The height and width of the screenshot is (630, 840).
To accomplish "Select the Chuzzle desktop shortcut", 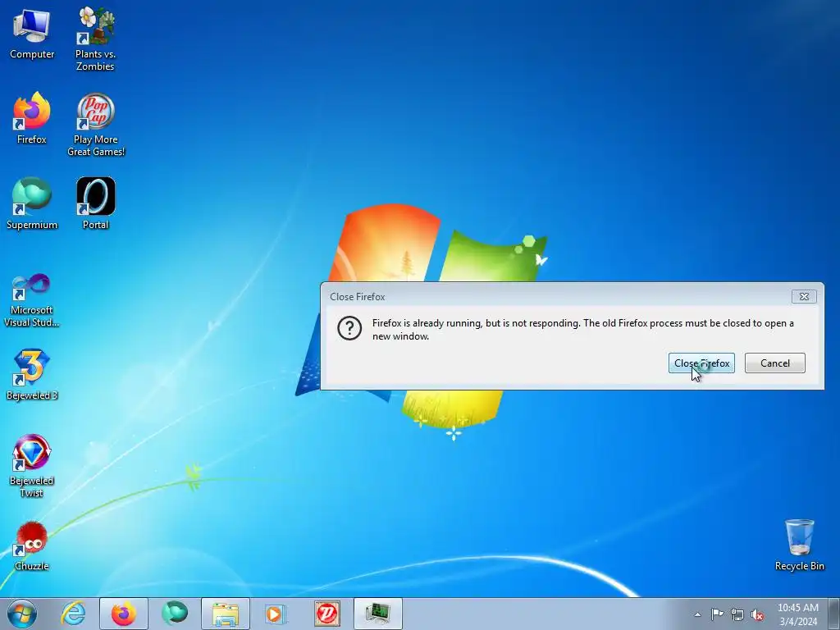I will coord(32,546).
